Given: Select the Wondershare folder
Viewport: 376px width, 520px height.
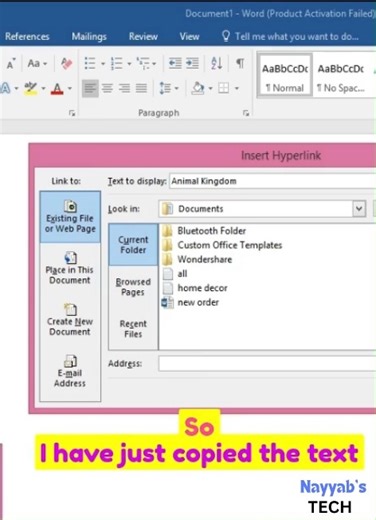Looking at the screenshot, I should (197, 259).
